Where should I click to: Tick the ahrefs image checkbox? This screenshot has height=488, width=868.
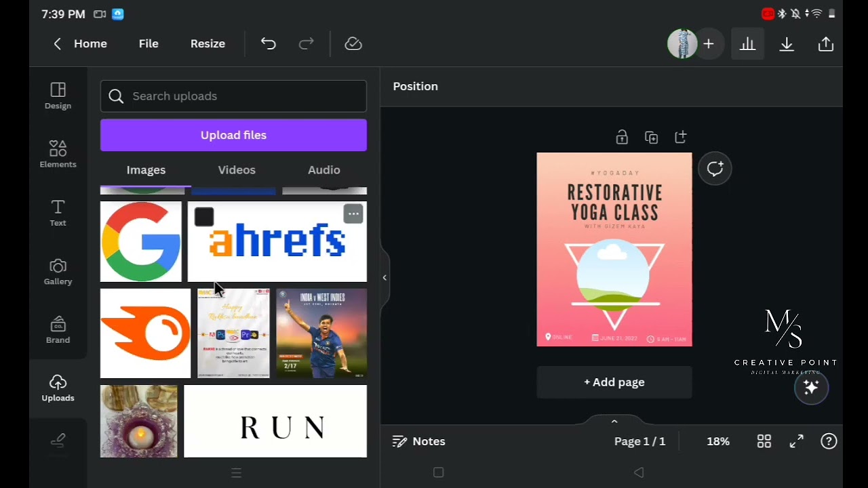click(204, 217)
